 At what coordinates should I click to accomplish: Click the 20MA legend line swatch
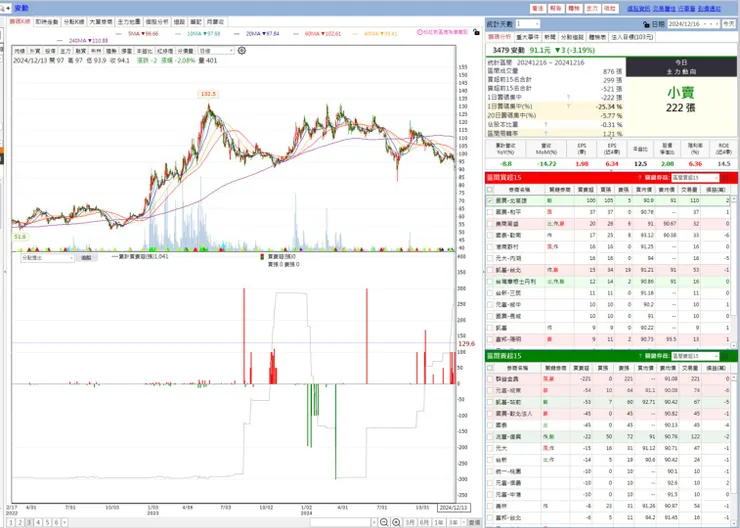point(237,34)
